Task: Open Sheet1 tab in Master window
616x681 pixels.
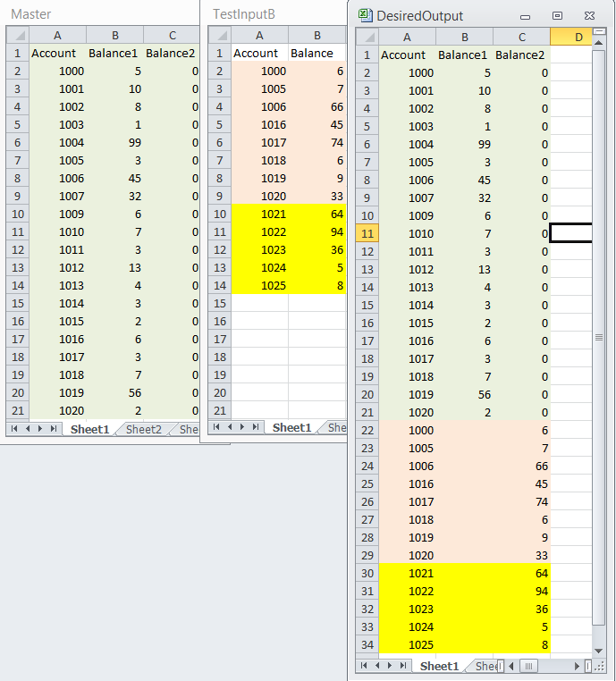Action: 89,429
